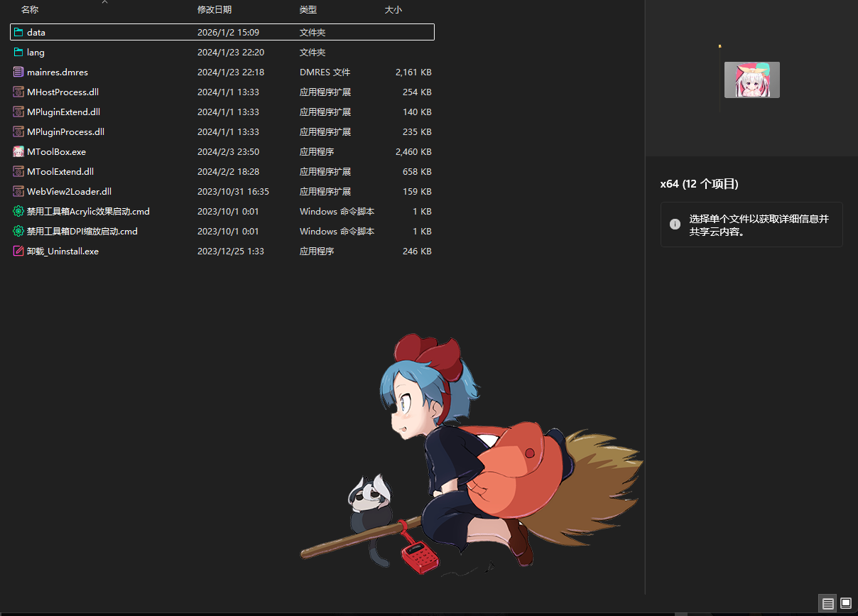Screen dimensions: 858x616
Task: Select the MPluginProcess.dll file name
Action: coord(65,131)
